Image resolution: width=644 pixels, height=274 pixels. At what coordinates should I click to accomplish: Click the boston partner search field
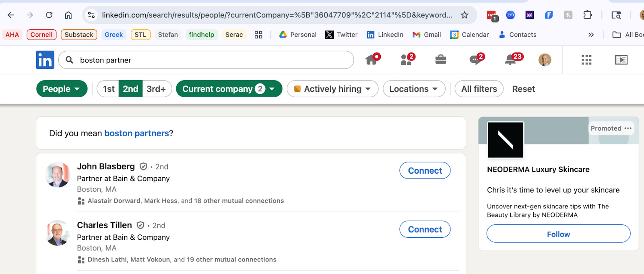coord(206,60)
